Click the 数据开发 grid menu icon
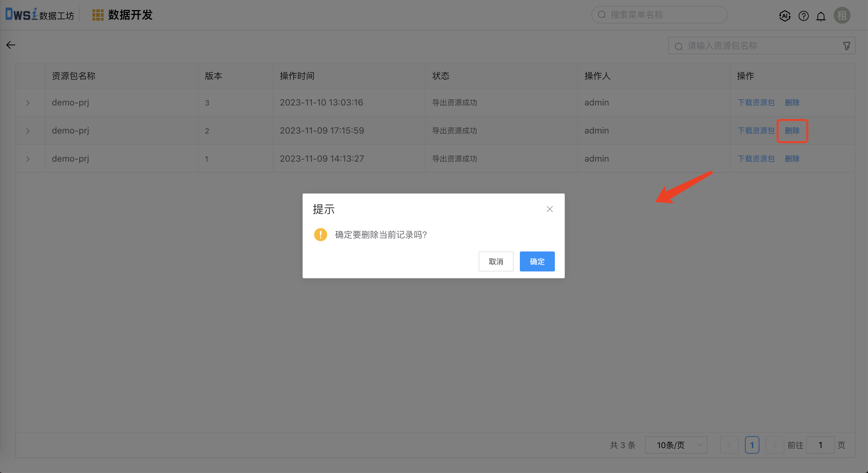The height and width of the screenshot is (473, 868). pyautogui.click(x=98, y=15)
